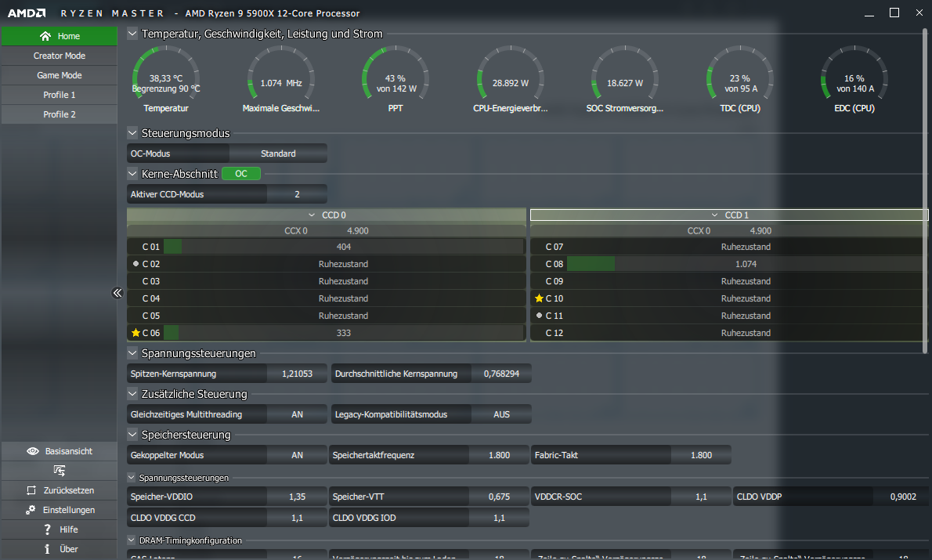
Task: Collapse Temperatur, Geschwindigkeit section
Action: point(132,34)
